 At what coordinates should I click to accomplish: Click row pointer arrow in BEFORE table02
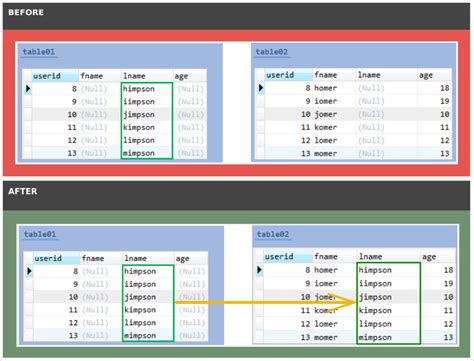coord(261,88)
